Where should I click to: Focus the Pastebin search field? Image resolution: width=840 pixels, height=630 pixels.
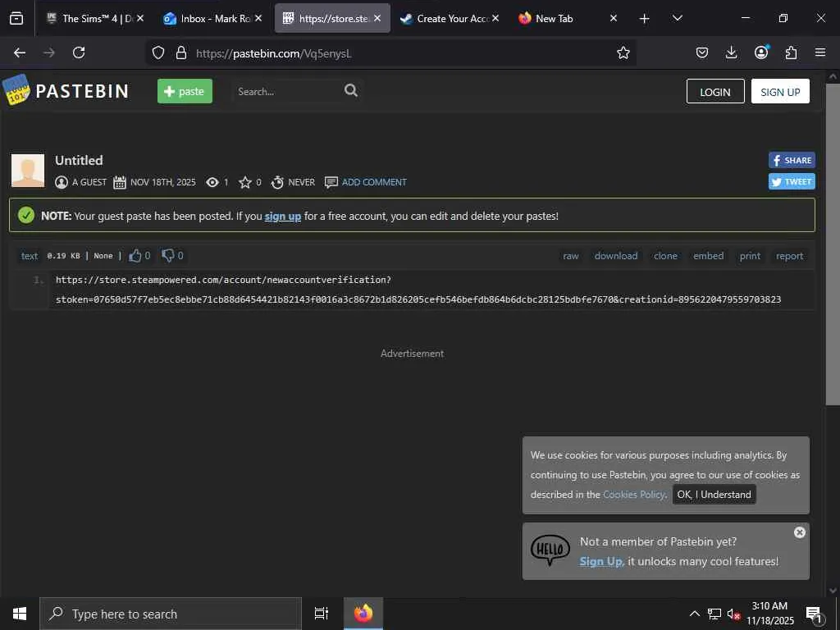286,92
